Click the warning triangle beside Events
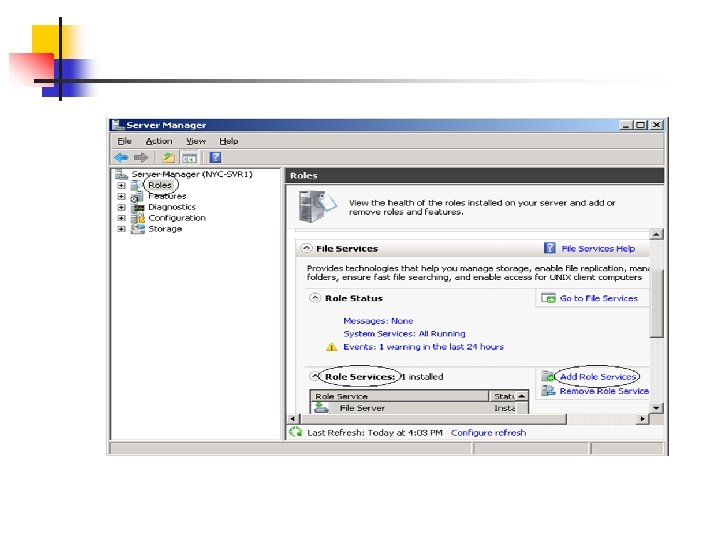The width and height of the screenshot is (720, 540). 331,347
